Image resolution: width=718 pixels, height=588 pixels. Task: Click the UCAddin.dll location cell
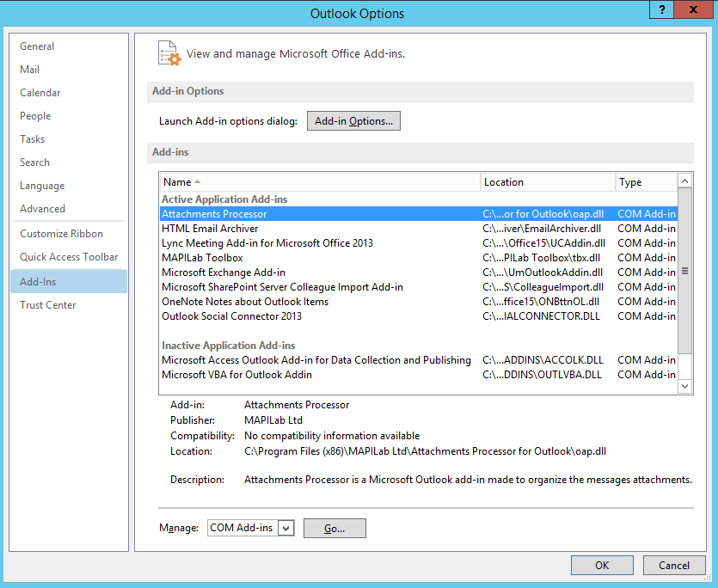pyautogui.click(x=543, y=243)
